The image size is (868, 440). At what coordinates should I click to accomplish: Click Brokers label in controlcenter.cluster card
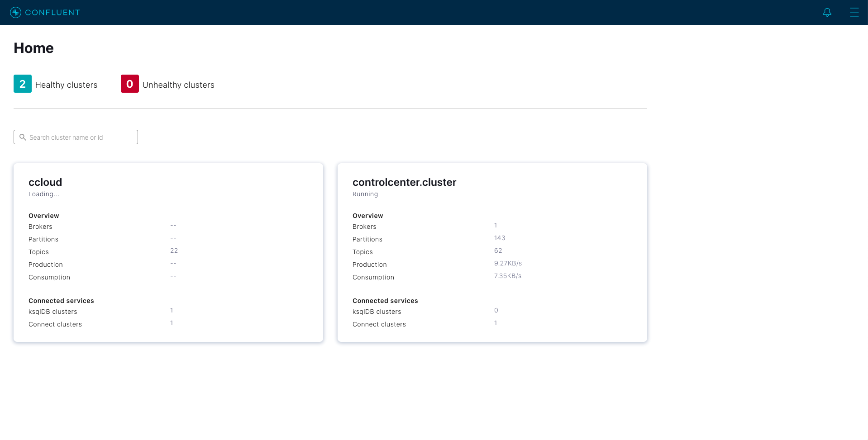(364, 227)
